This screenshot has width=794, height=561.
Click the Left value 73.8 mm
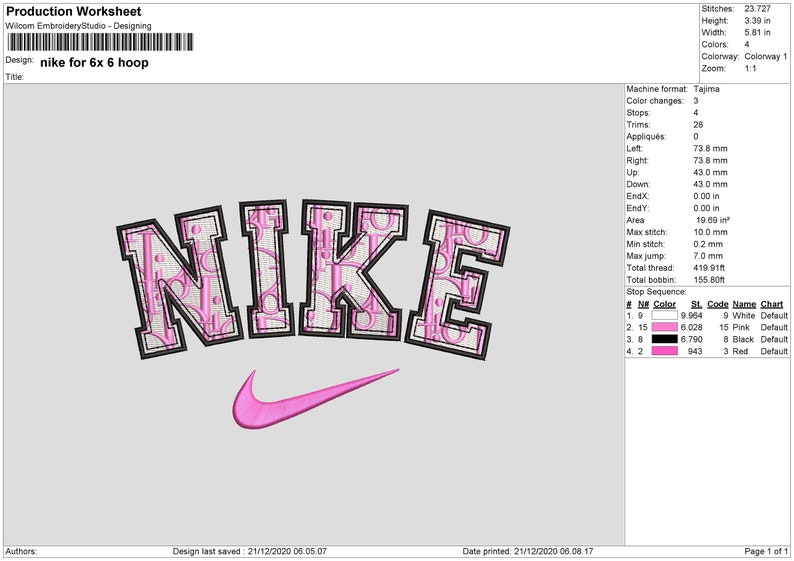(710, 148)
